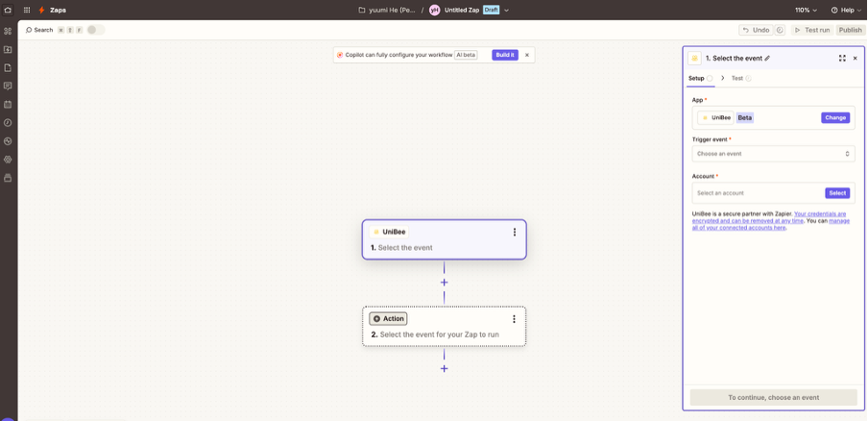Click the chevron between Setup and Test
The image size is (868, 421).
[722, 78]
